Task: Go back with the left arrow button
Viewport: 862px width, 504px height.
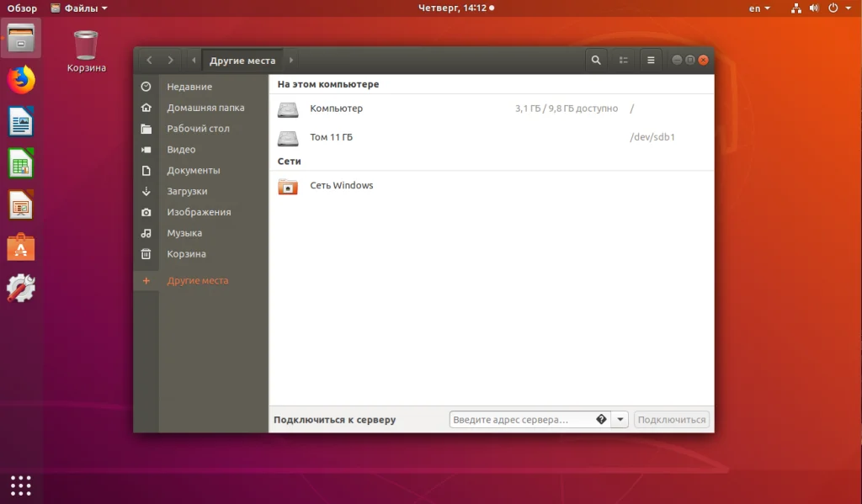Action: point(150,61)
